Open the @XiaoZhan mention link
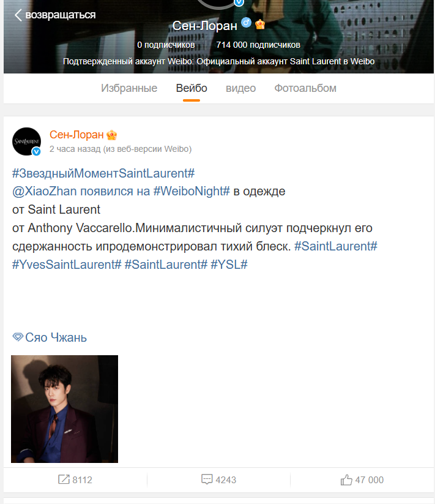The image size is (435, 504). 44,191
